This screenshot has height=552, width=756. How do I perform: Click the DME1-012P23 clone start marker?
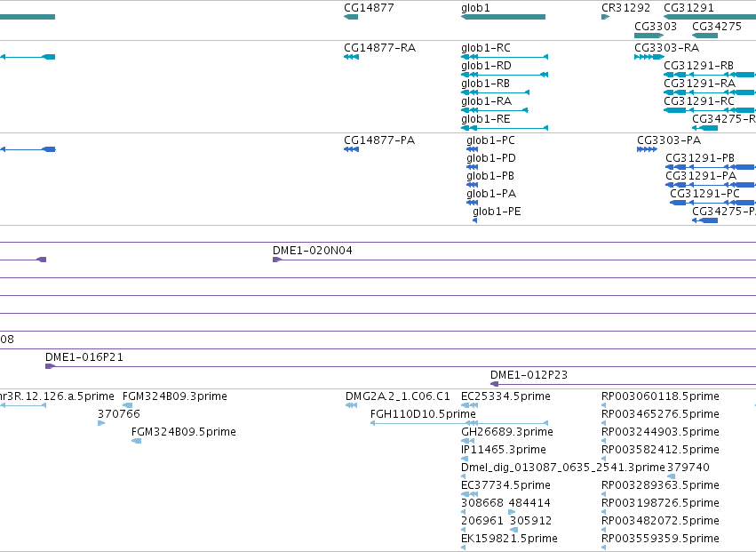[494, 384]
